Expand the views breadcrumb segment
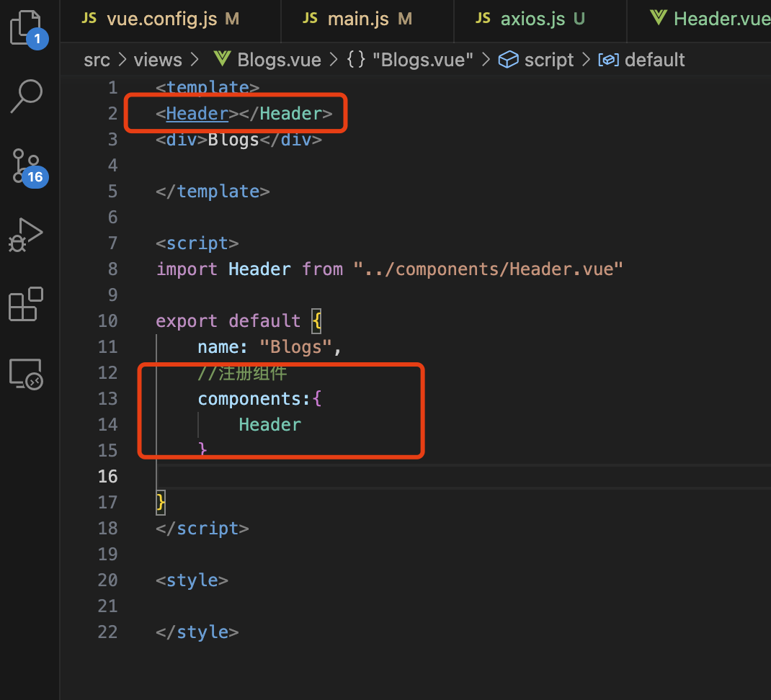Viewport: 771px width, 700px height. (x=158, y=60)
